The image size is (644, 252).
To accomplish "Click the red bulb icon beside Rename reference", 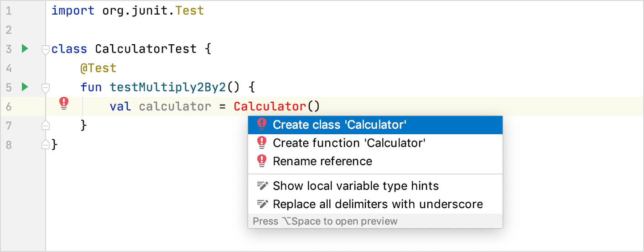I will click(x=261, y=161).
